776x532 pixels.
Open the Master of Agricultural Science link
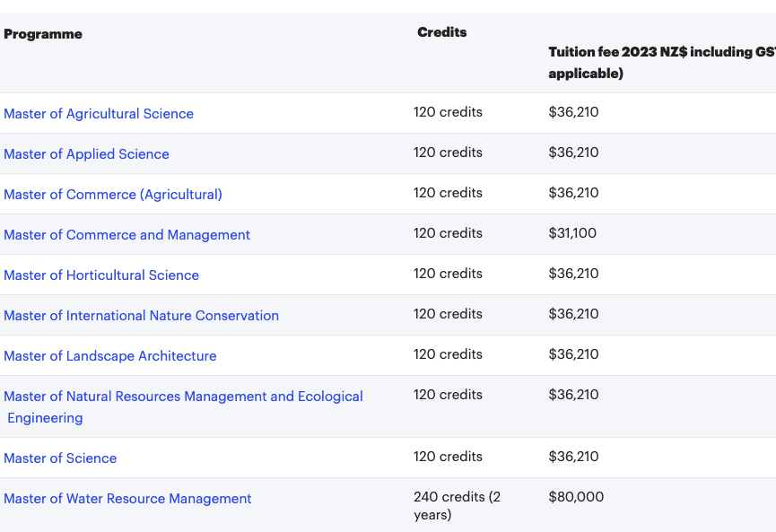[99, 114]
